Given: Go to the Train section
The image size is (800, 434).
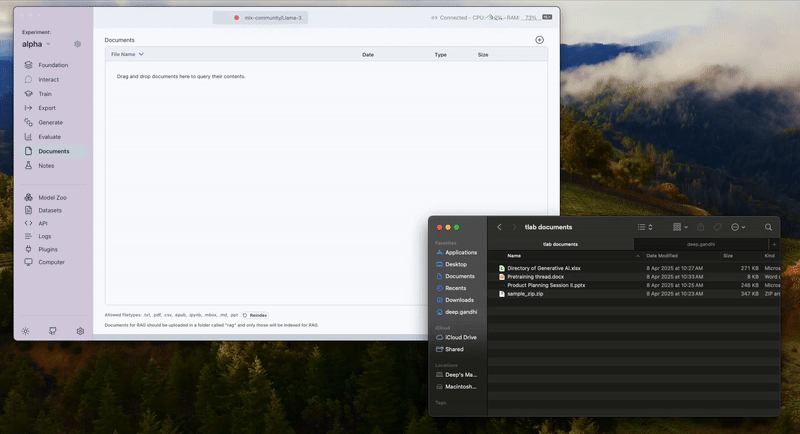Looking at the screenshot, I should click(44, 93).
